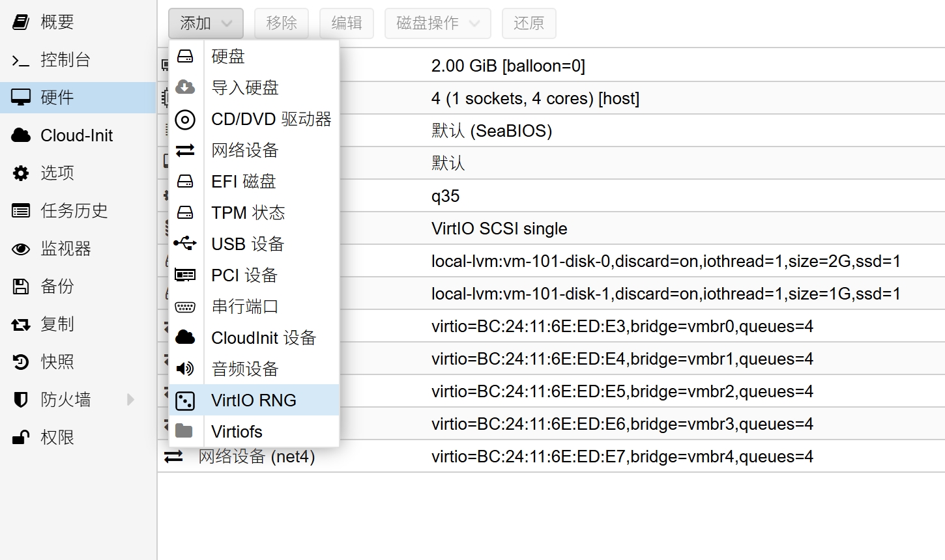Click the USB device icon
The width and height of the screenshot is (945, 560).
[185, 244]
